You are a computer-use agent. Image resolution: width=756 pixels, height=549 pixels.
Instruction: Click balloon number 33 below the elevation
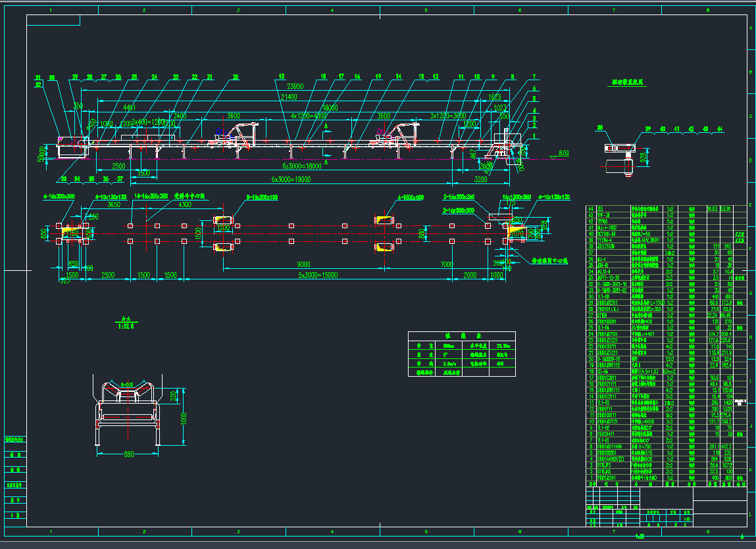pyautogui.click(x=63, y=179)
